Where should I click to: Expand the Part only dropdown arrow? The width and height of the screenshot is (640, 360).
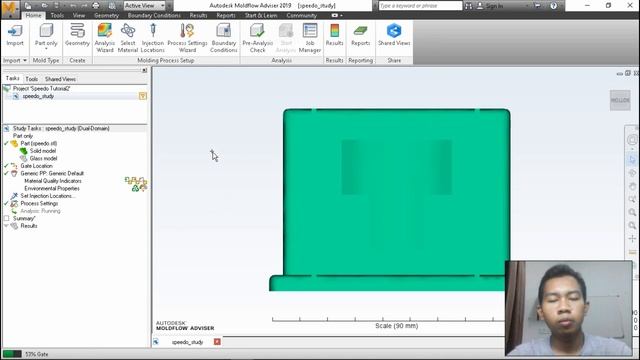tap(46, 49)
